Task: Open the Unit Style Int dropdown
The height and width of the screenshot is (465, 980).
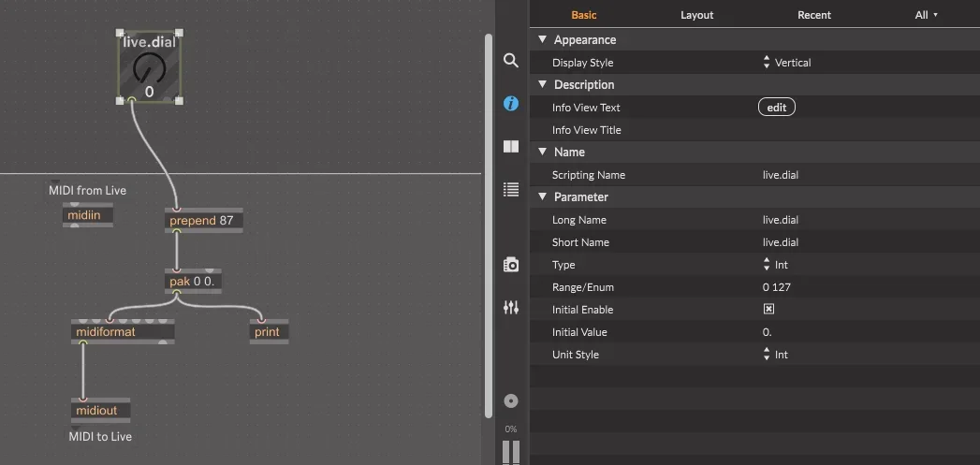Action: coord(775,355)
